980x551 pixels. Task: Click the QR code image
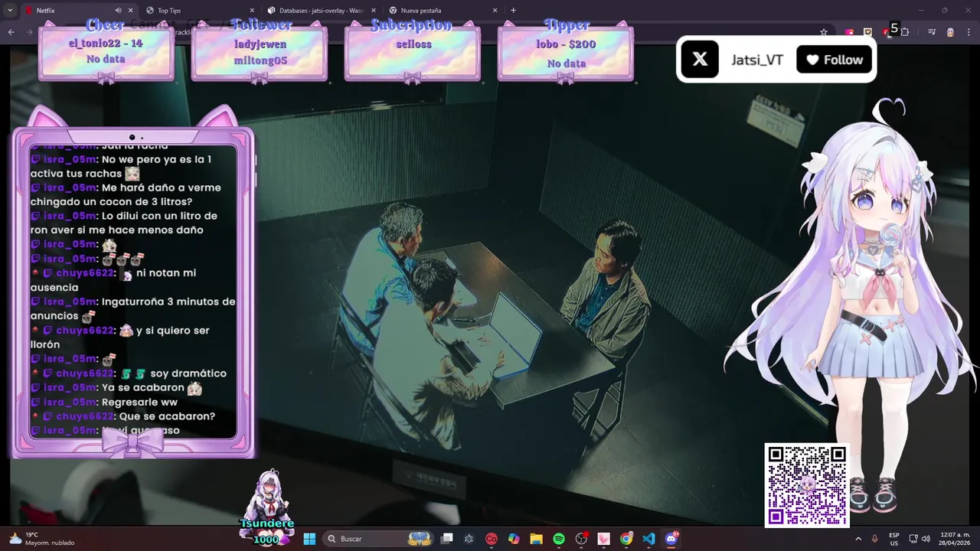click(807, 485)
